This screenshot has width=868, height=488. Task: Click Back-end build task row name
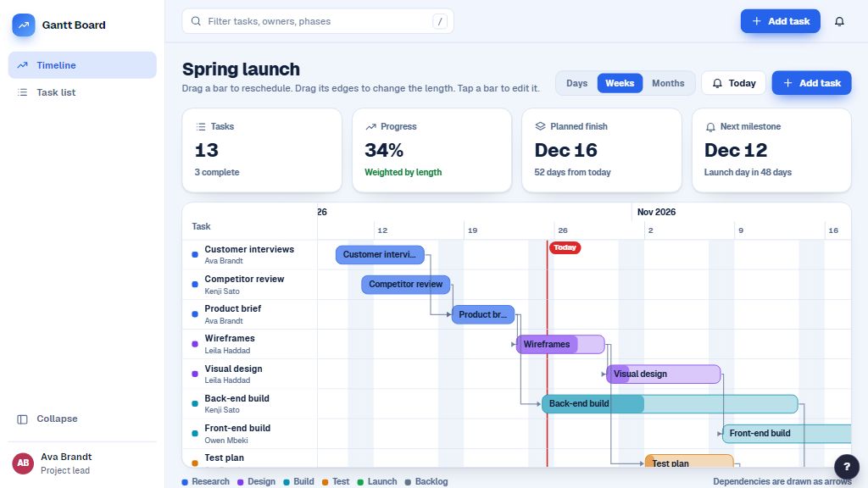pyautogui.click(x=237, y=398)
